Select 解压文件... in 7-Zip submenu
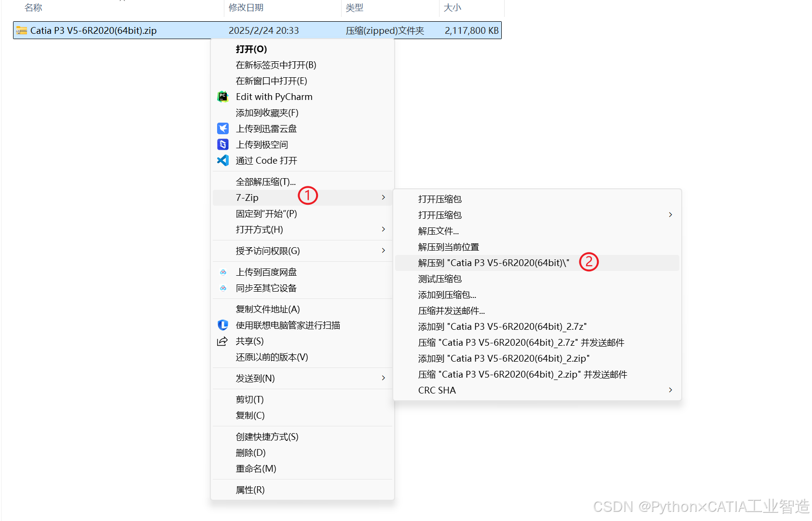This screenshot has height=521, width=812. (x=537, y=231)
